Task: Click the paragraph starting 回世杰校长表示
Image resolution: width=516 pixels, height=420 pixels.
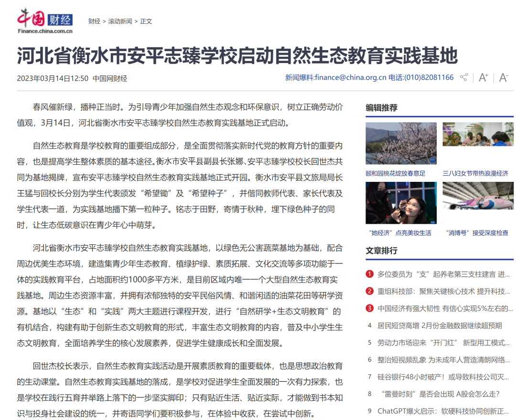Action: pos(180,390)
